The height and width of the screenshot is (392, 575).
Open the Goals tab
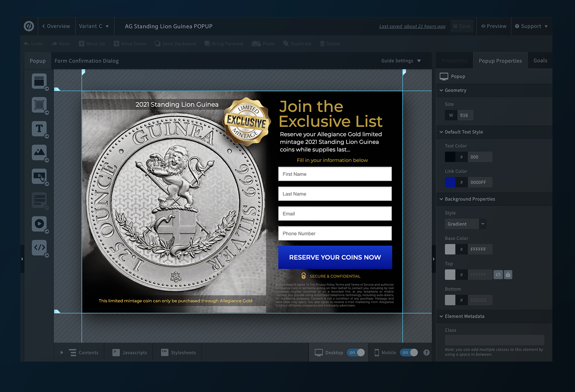point(540,61)
